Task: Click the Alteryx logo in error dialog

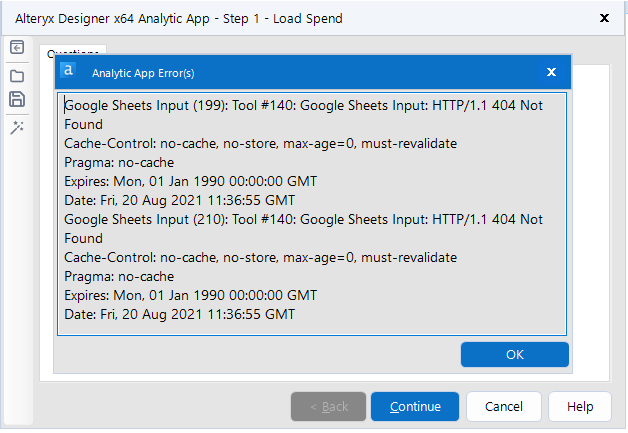Action: [69, 71]
